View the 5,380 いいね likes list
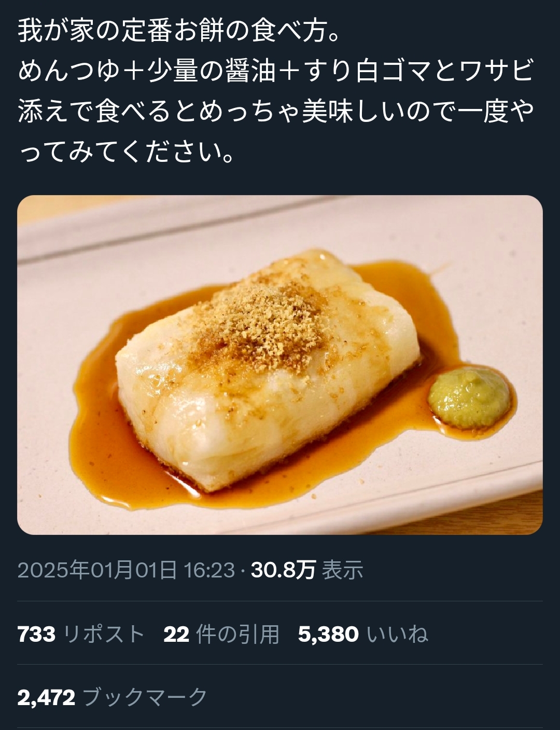This screenshot has height=730, width=560. tap(363, 634)
